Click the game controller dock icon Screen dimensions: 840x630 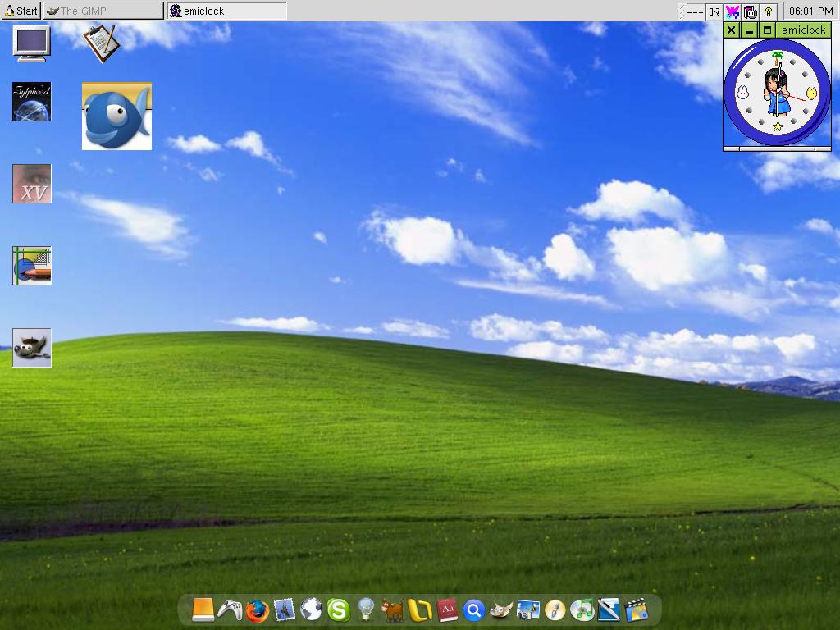point(230,610)
